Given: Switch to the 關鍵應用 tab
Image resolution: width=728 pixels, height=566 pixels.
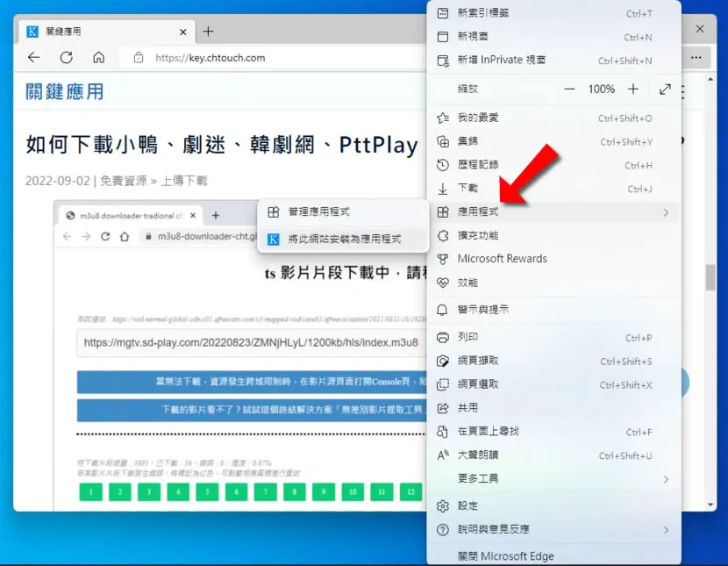Looking at the screenshot, I should (x=107, y=32).
